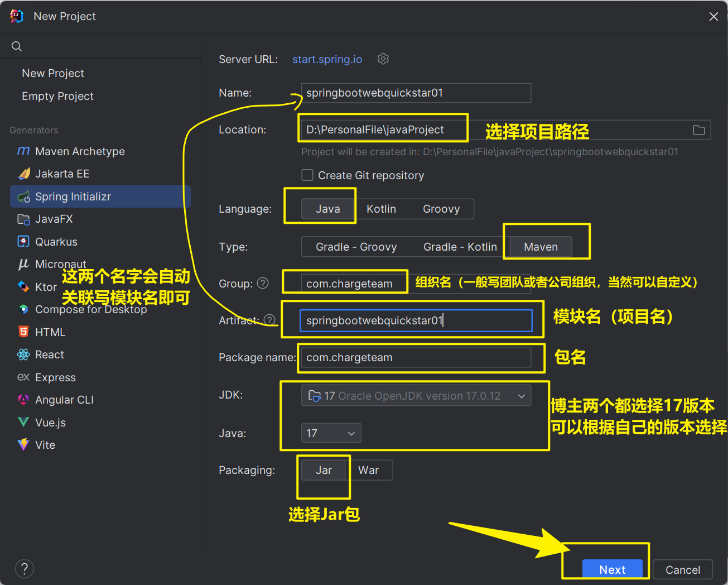Open server URL settings gear
This screenshot has width=728, height=585.
[x=383, y=59]
